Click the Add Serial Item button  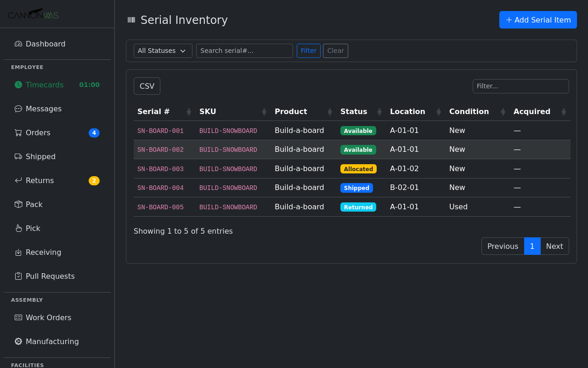coord(538,20)
